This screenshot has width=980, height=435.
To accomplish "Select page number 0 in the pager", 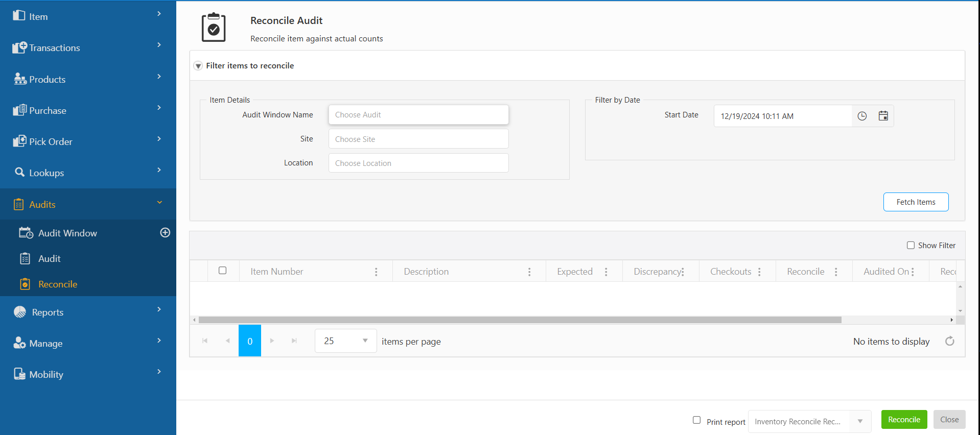I will click(250, 341).
